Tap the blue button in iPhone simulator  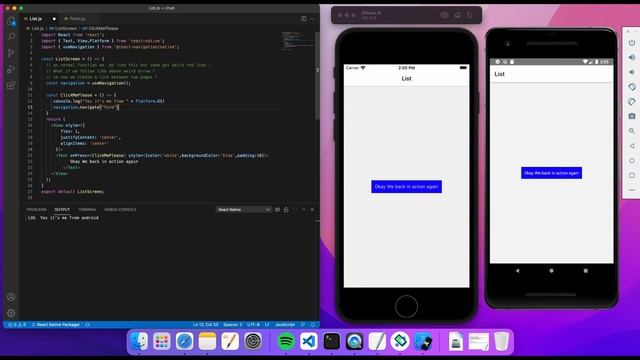pos(406,187)
